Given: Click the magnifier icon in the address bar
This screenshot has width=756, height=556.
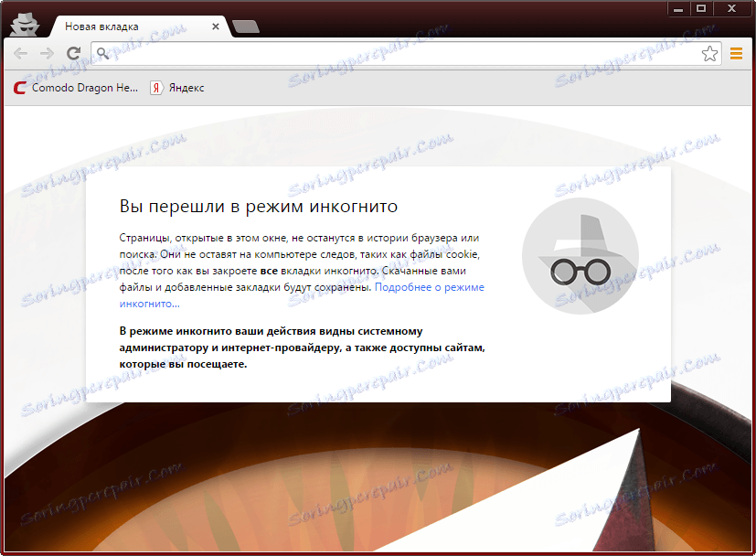Looking at the screenshot, I should 101,53.
